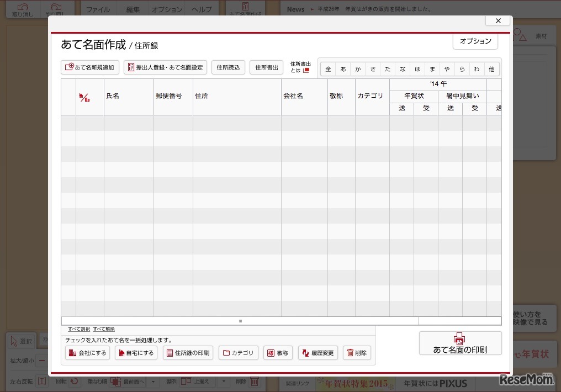Image resolution: width=561 pixels, height=392 pixels.
Task: Click the trash 削除 icon in main toolbar
Action: point(255,382)
